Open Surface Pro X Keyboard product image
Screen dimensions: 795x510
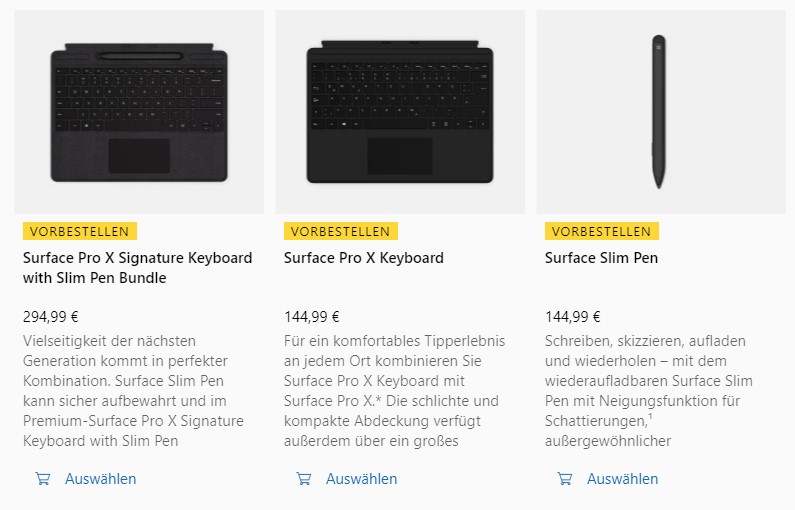400,112
